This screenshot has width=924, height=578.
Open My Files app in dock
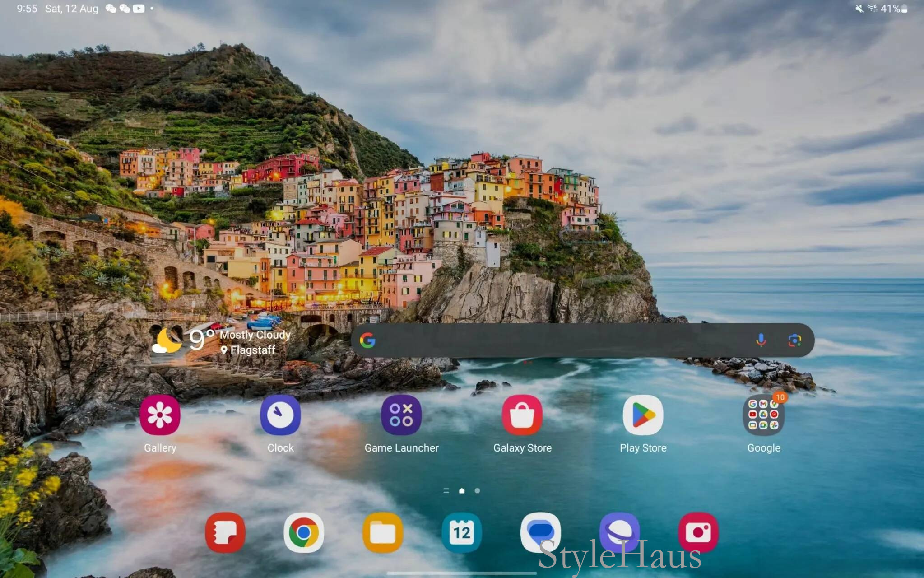[383, 533]
